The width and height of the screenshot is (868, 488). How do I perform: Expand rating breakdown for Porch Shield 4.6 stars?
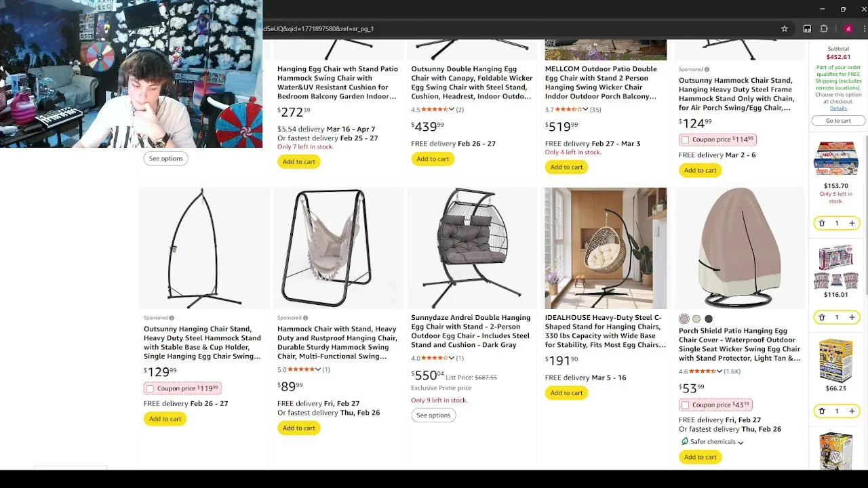point(719,371)
